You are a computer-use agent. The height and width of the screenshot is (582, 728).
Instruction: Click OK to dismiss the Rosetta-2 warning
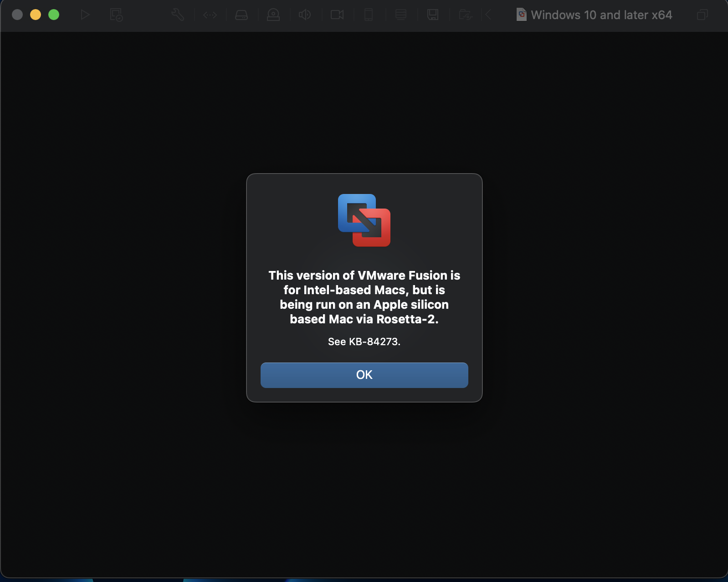coord(364,375)
